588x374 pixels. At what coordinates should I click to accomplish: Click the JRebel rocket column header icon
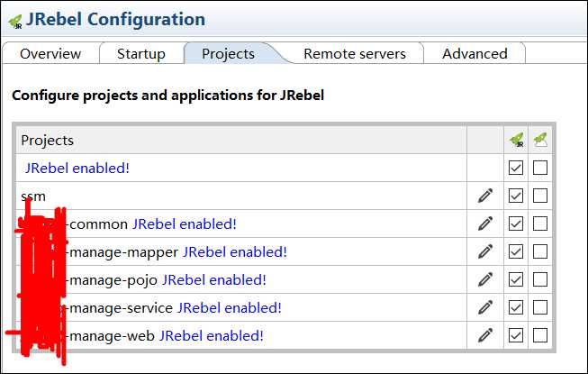(x=516, y=140)
